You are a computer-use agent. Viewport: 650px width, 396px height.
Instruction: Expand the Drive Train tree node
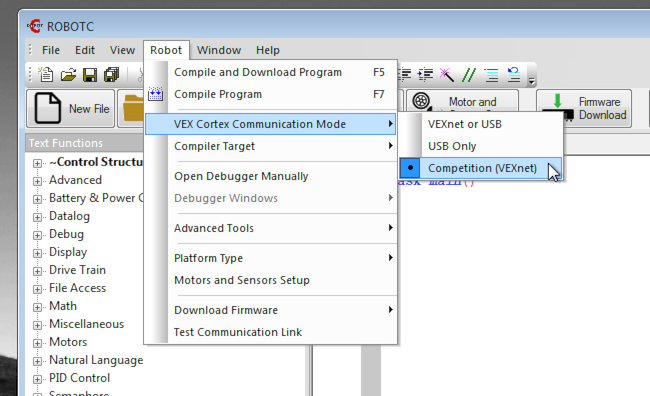tap(37, 271)
